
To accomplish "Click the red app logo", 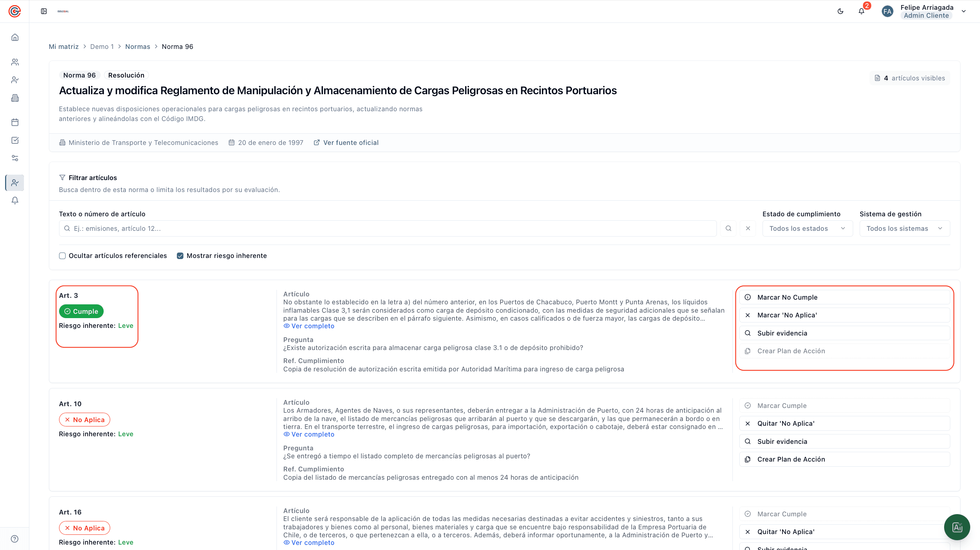I will click(14, 11).
